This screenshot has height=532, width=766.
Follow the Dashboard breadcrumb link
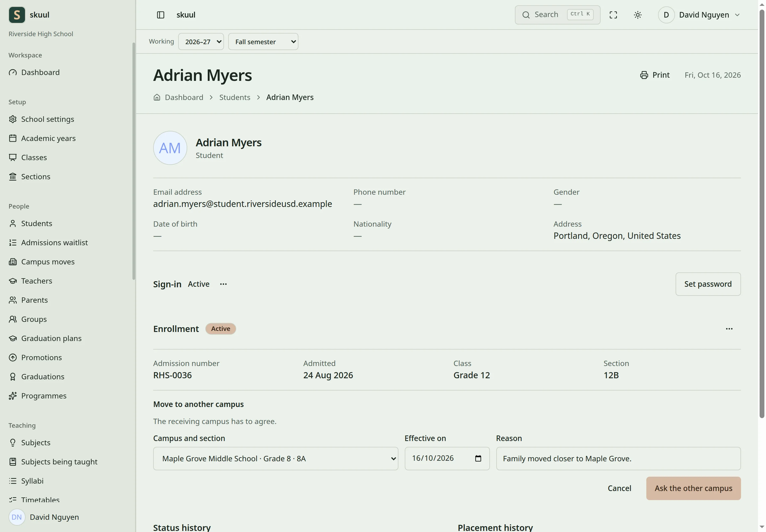[184, 97]
